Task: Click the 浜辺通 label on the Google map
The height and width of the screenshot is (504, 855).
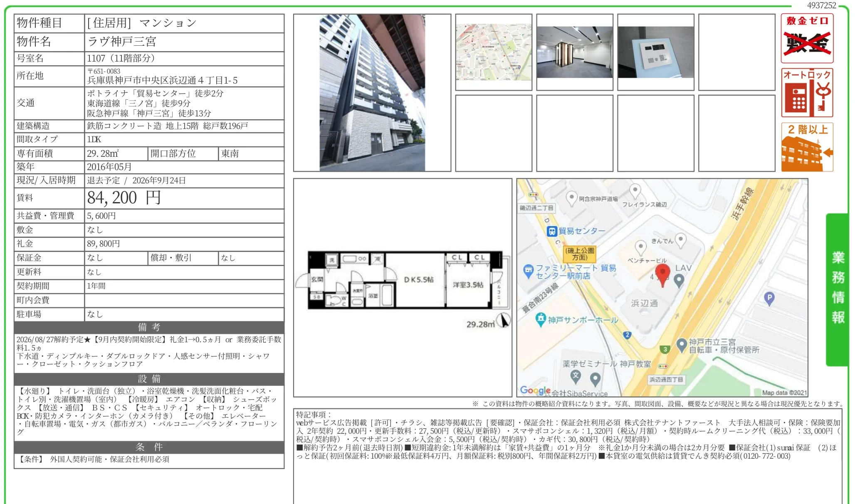Action: click(644, 304)
